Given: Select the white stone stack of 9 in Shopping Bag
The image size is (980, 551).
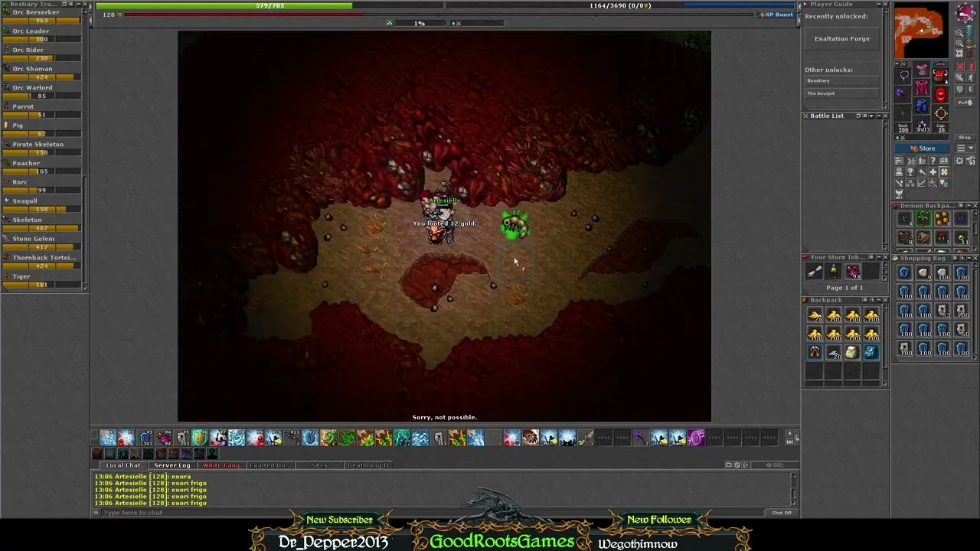Looking at the screenshot, I should (923, 272).
